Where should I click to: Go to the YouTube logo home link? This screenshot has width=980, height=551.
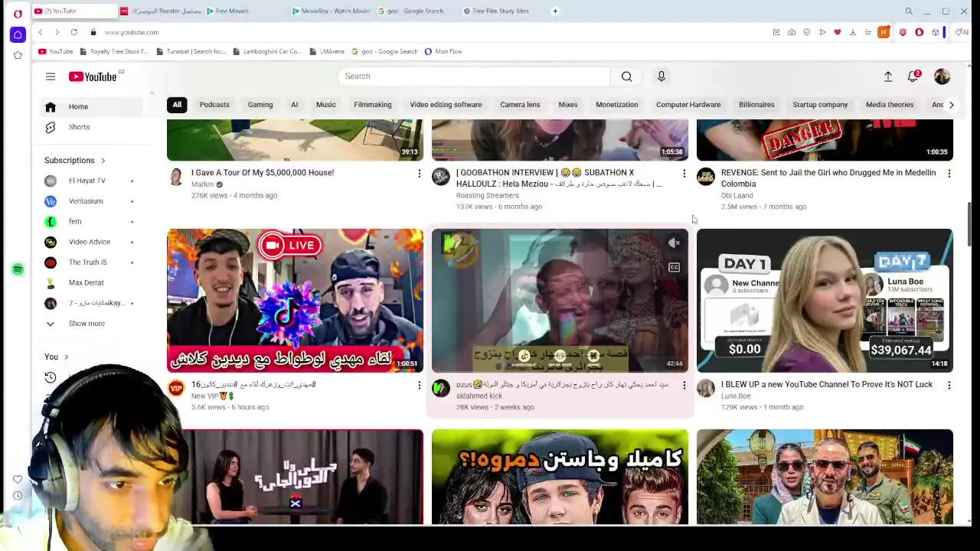coord(93,77)
